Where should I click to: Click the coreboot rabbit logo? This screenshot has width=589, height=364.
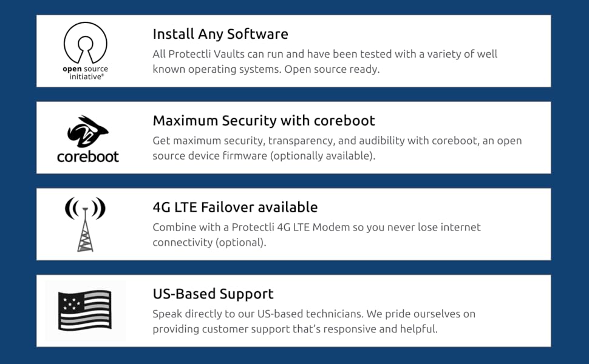[x=87, y=132]
